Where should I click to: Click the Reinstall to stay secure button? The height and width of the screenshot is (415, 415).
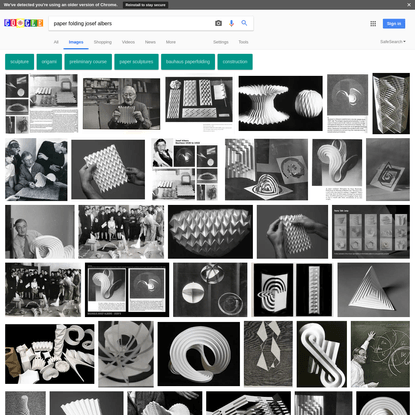click(145, 5)
